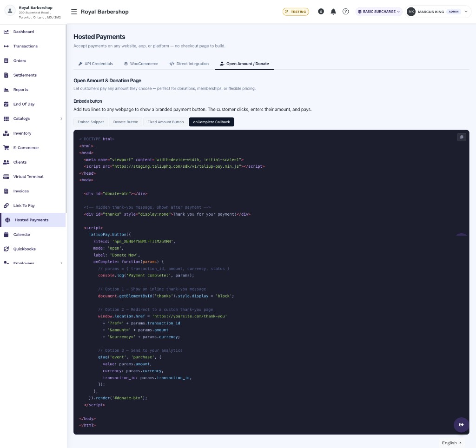Click the 'https://yoursite.com/thank-you' string
Image resolution: width=476 pixels, height=448 pixels.
190,316
